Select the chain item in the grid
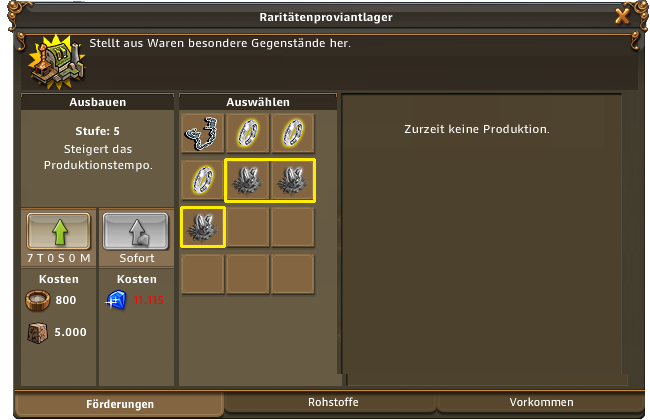The image size is (650, 420). (x=203, y=134)
